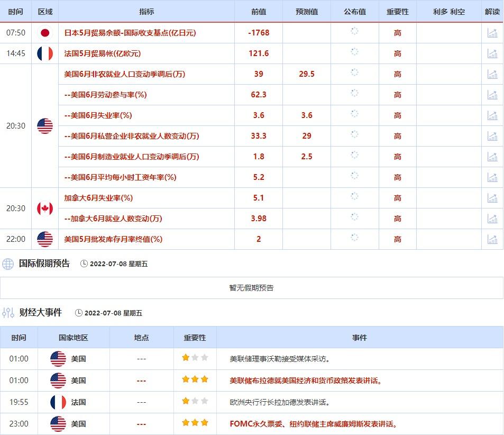Click the 重要性 header in data table
This screenshot has height=435, width=504.
click(x=398, y=12)
